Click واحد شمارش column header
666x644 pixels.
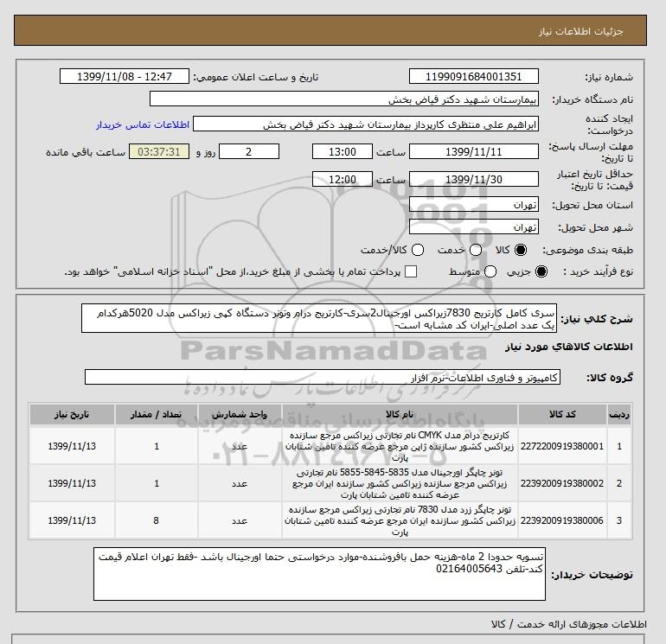(240, 415)
